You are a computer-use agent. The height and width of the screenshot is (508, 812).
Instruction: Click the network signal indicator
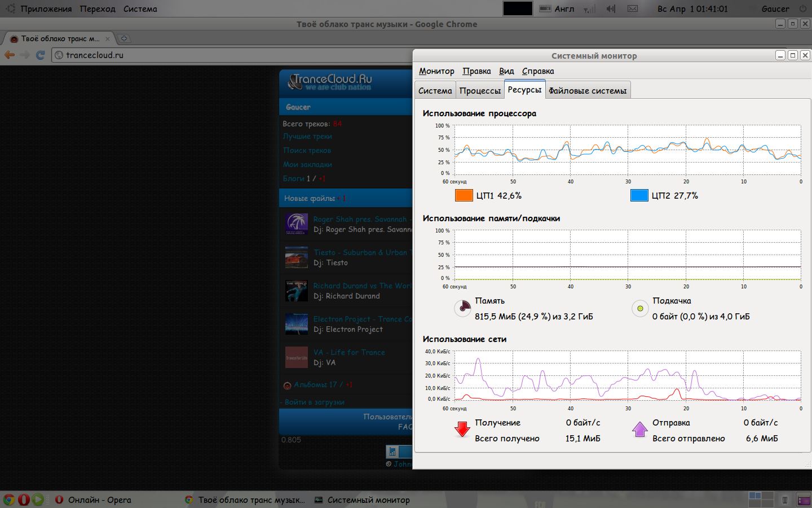click(589, 9)
